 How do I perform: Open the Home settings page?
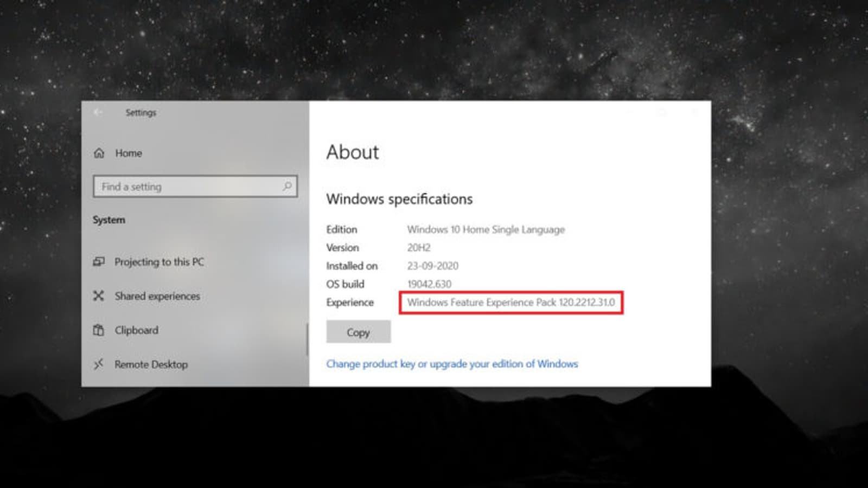[129, 153]
